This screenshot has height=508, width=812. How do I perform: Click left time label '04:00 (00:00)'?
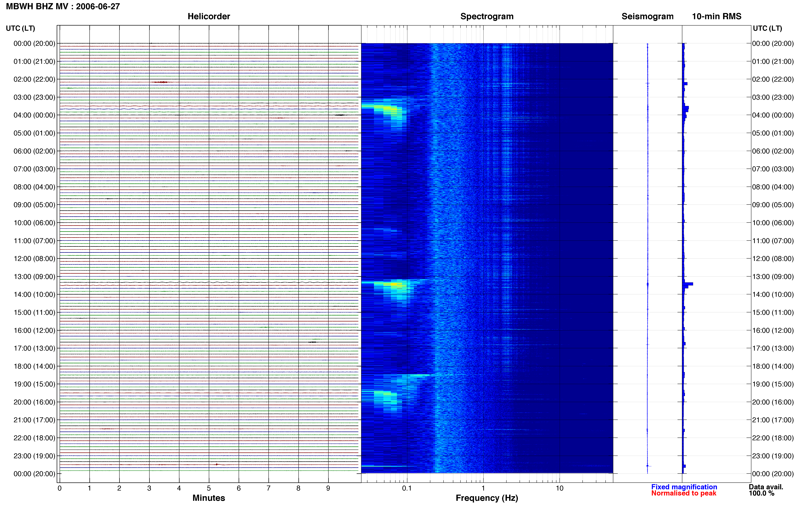[34, 115]
